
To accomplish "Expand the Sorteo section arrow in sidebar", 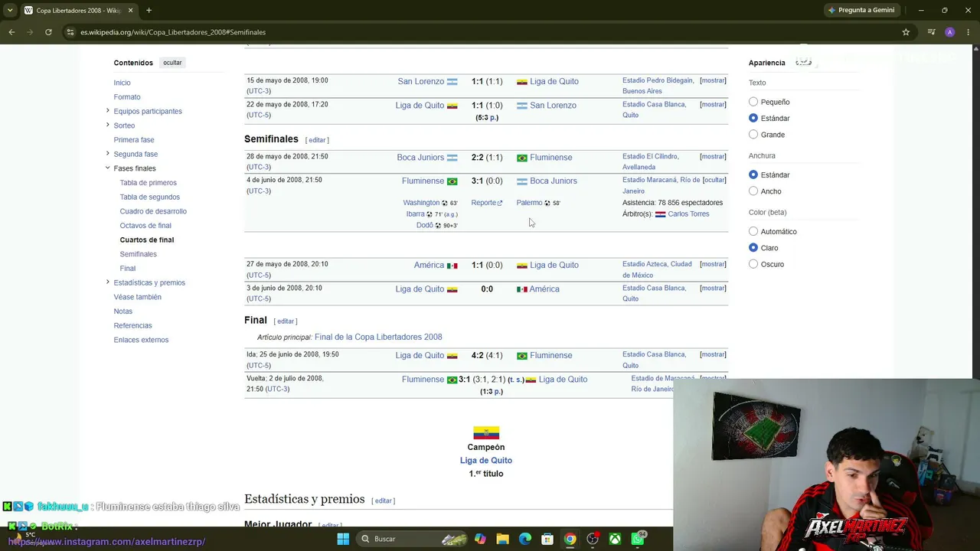I will coord(107,125).
